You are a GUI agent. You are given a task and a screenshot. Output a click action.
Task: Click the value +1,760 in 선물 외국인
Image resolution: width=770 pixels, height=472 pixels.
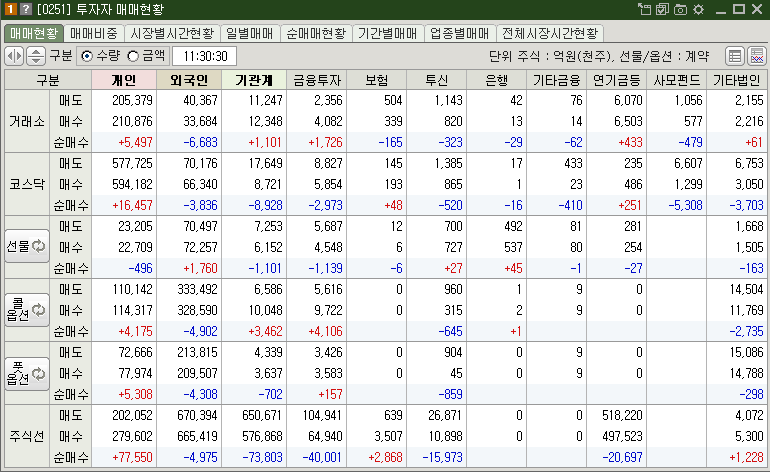[200, 268]
